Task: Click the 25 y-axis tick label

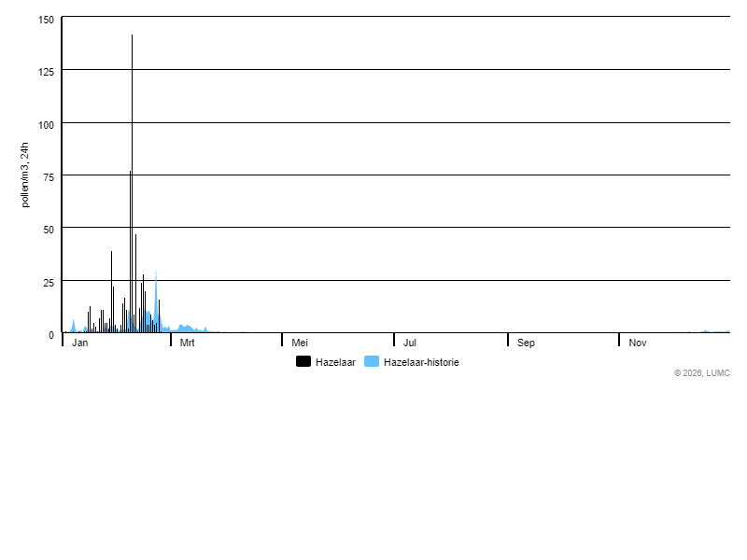Action: pos(49,282)
